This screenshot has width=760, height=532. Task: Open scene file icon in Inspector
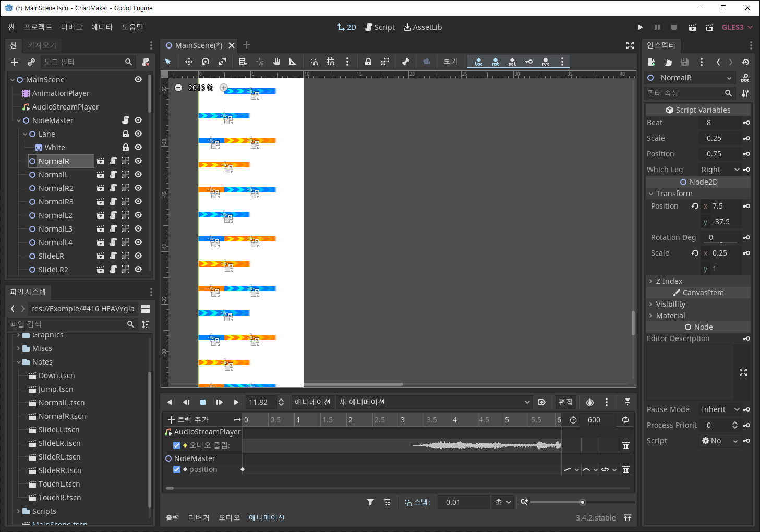click(x=668, y=62)
